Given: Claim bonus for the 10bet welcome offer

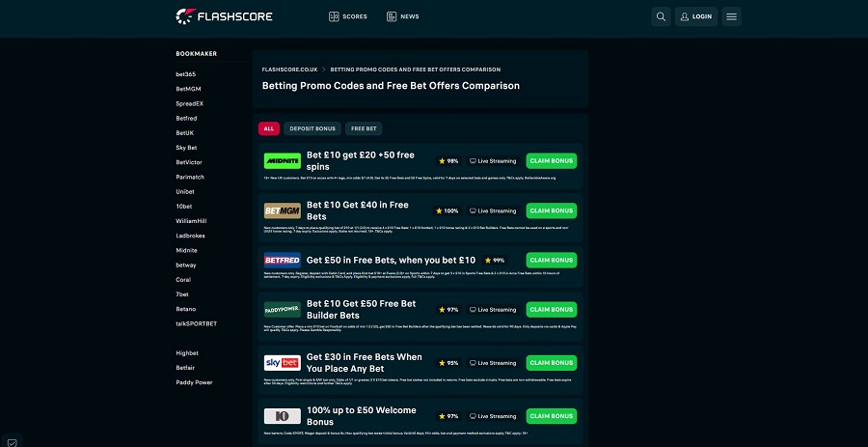Looking at the screenshot, I should [x=552, y=416].
